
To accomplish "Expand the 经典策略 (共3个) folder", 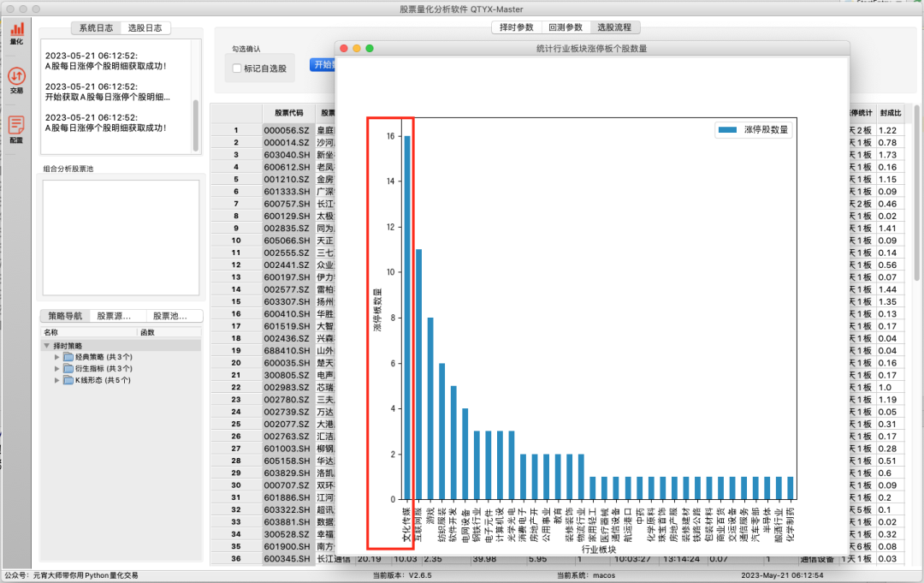I will click(x=56, y=357).
